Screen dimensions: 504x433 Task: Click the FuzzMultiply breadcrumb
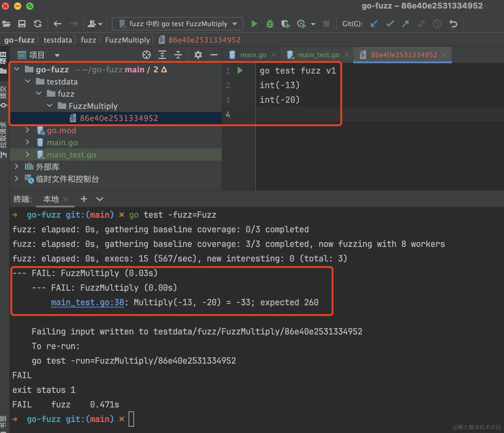(x=128, y=40)
